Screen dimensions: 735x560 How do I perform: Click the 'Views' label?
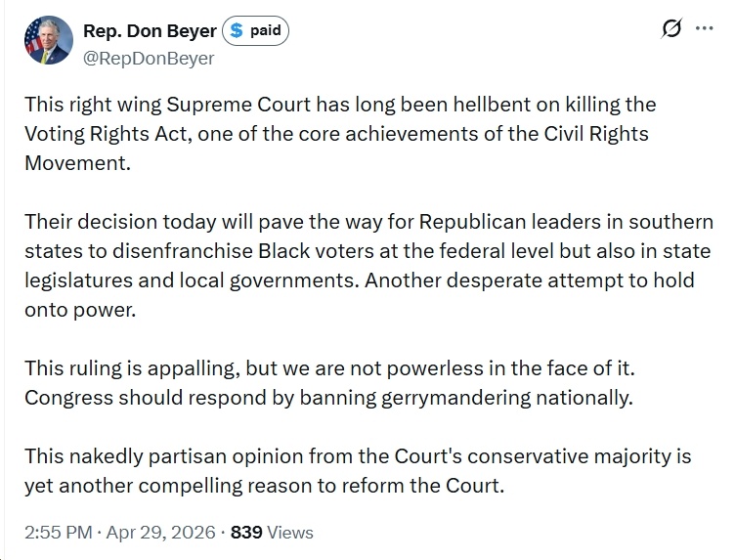(289, 533)
